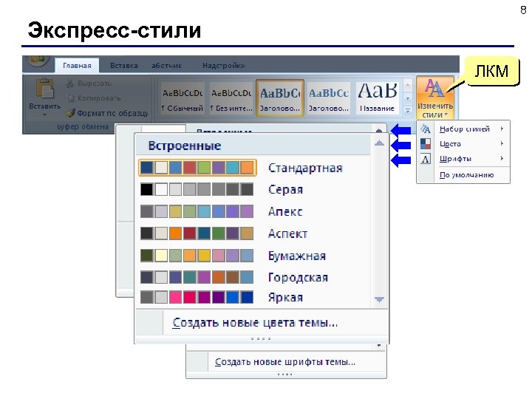
Task: Click the color list scroll-down arrow
Action: point(379,299)
